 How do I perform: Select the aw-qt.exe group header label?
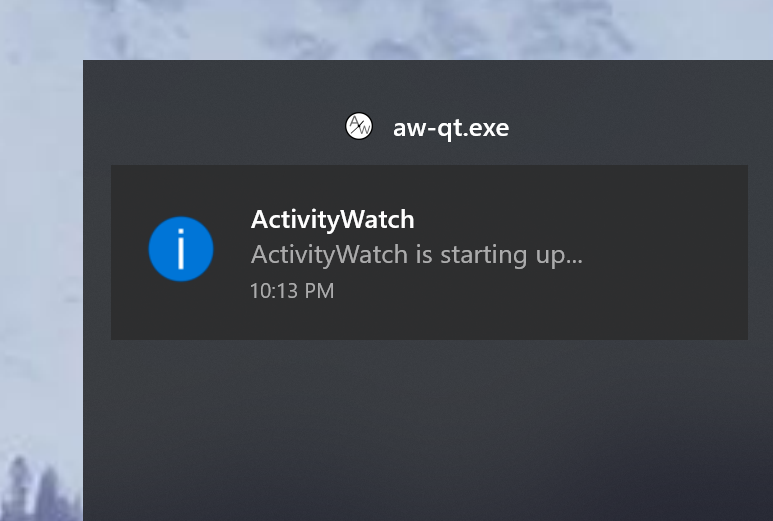[451, 128]
